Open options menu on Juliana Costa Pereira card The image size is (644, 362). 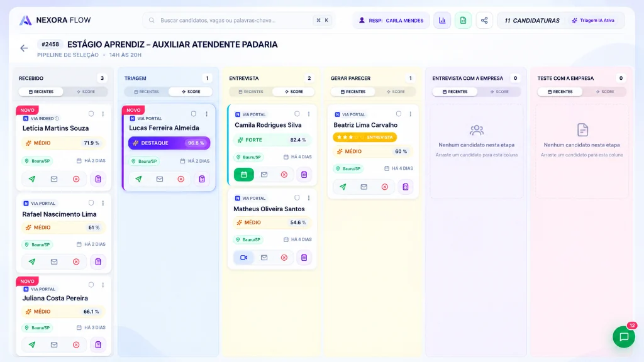click(x=103, y=285)
